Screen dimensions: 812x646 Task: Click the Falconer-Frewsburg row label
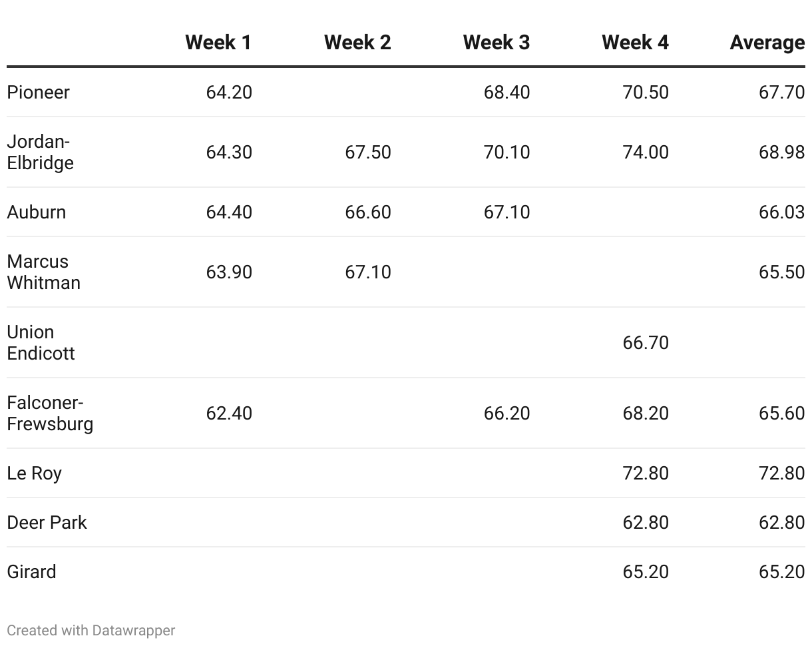pyautogui.click(x=50, y=413)
